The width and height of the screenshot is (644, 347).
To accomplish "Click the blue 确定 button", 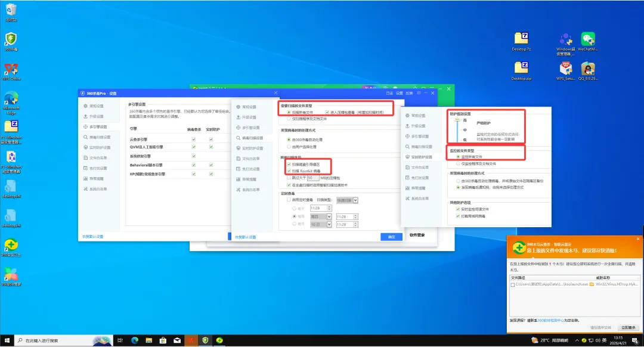I will 391,237.
